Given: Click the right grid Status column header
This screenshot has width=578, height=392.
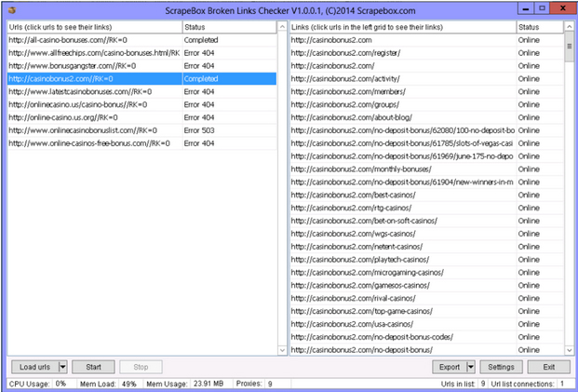Looking at the screenshot, I should click(540, 27).
